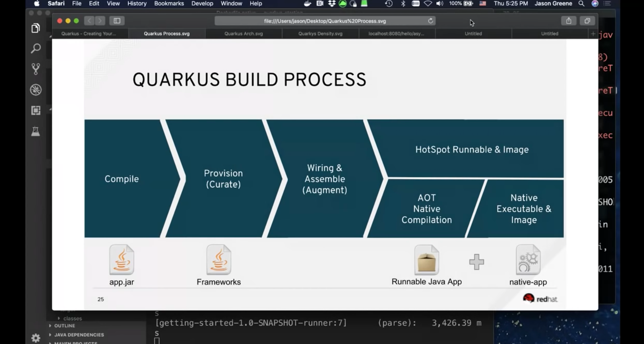Switch to the localhost:8080/hello tab
This screenshot has height=344, width=644.
[396, 34]
